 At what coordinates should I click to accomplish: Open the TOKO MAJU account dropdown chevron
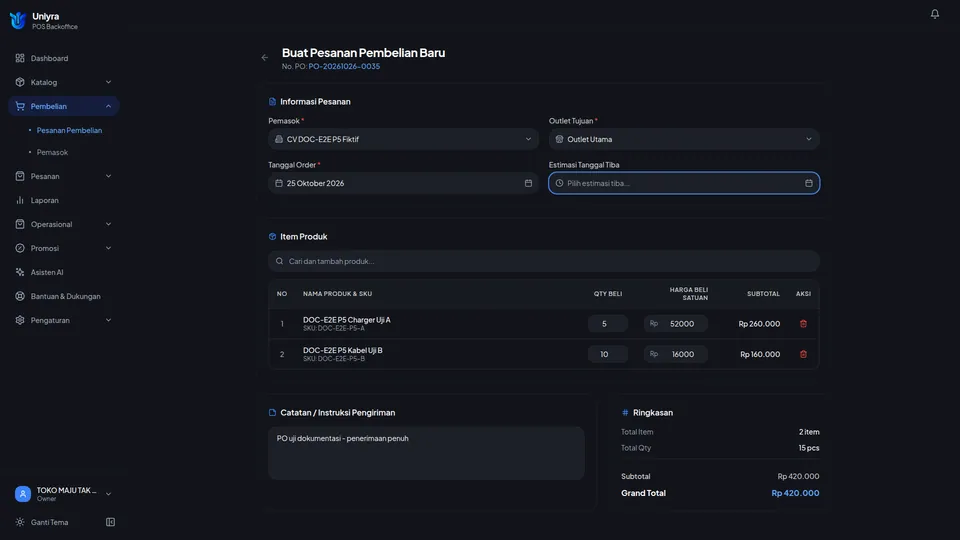[108, 494]
